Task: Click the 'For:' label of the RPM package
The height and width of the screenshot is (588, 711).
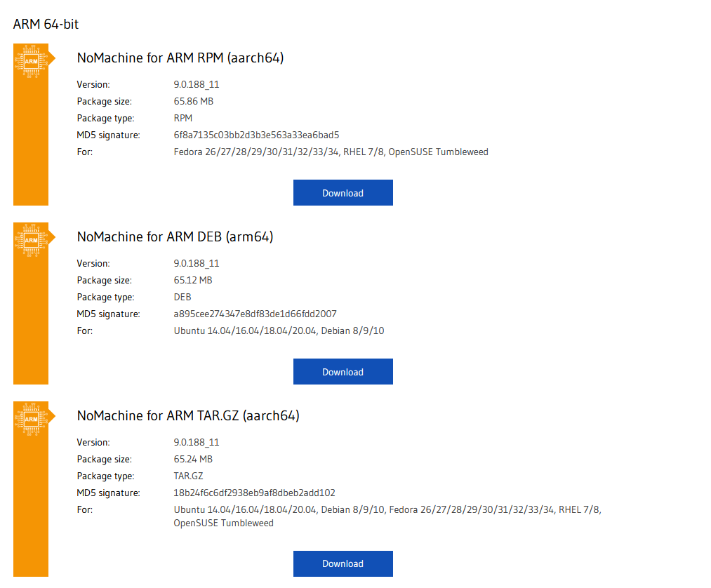Action: tap(85, 152)
